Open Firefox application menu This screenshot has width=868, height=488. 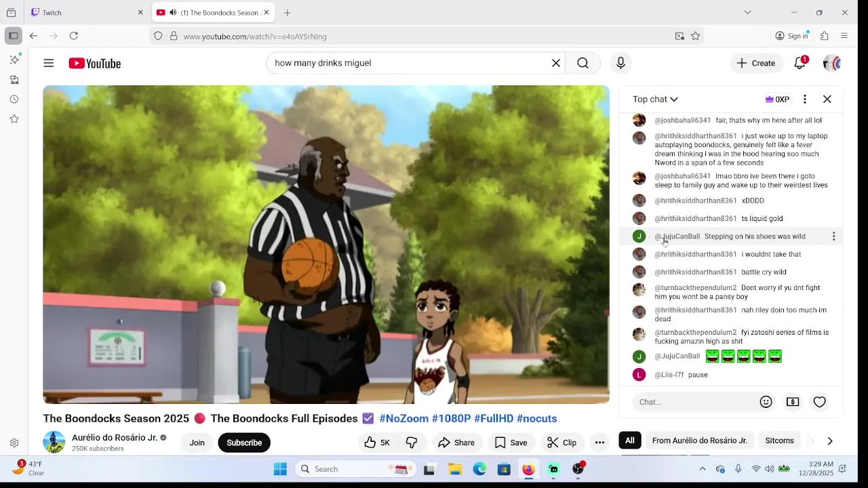[x=844, y=36]
